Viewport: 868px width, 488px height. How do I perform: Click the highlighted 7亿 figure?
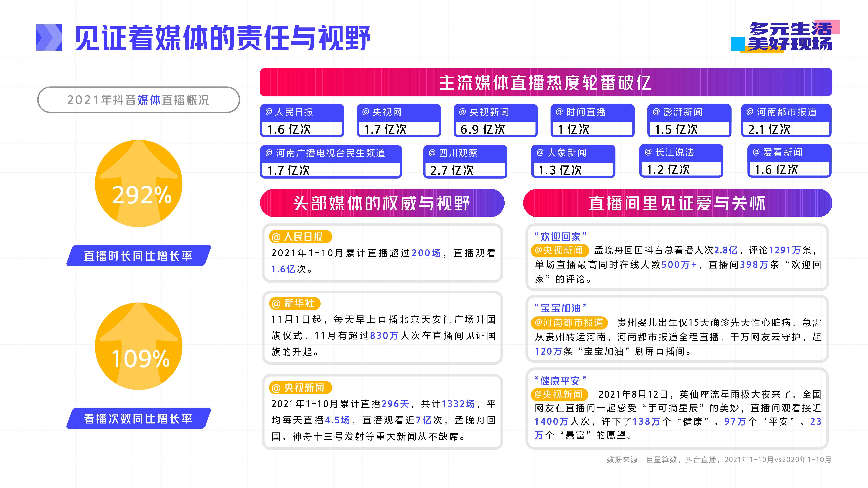pyautogui.click(x=424, y=420)
